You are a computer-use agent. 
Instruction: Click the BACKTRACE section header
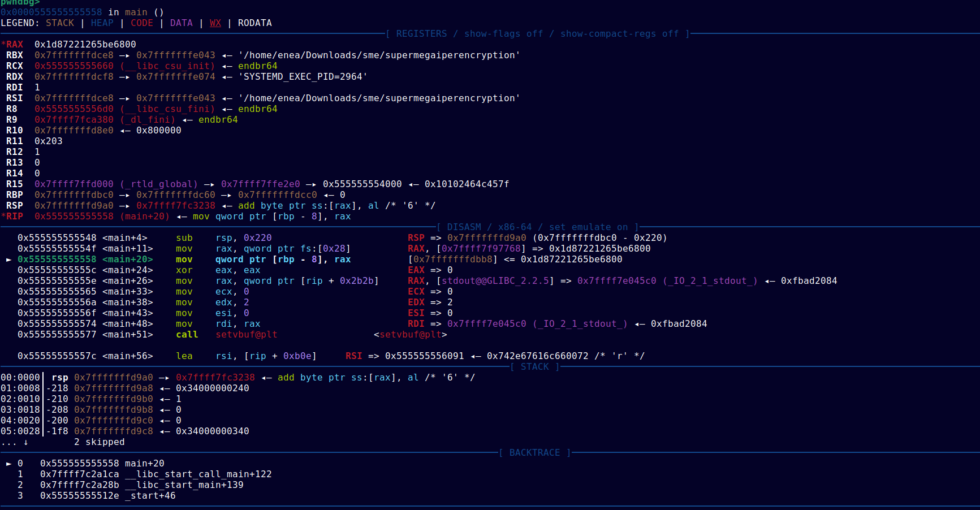535,452
